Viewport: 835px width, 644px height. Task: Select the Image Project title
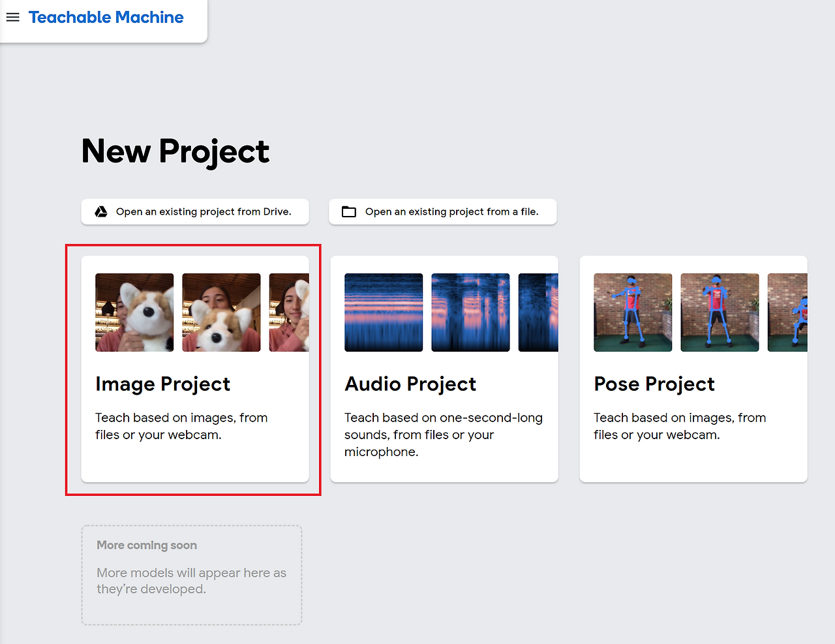tap(163, 384)
